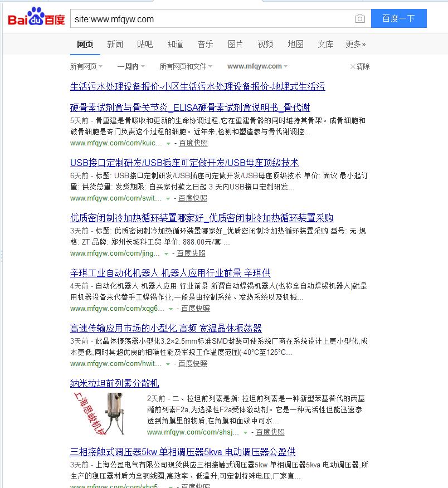The image size is (448, 488).
Task: Open 百度快照 for the jing result
Action: click(x=191, y=253)
